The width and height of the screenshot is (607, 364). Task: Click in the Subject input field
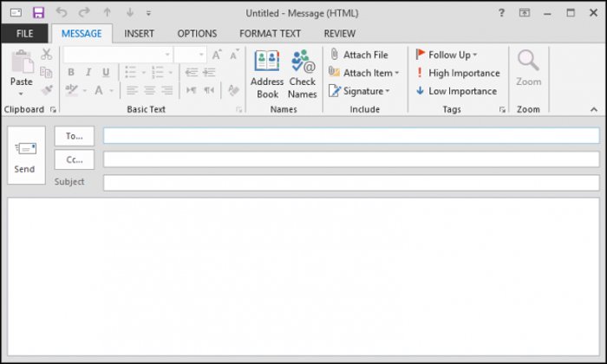point(351,183)
